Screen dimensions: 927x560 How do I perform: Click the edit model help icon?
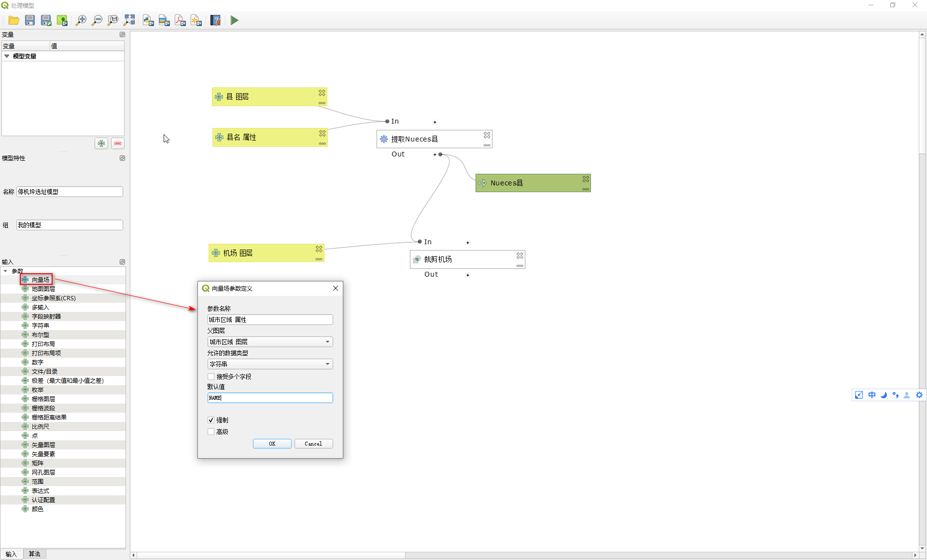(215, 20)
